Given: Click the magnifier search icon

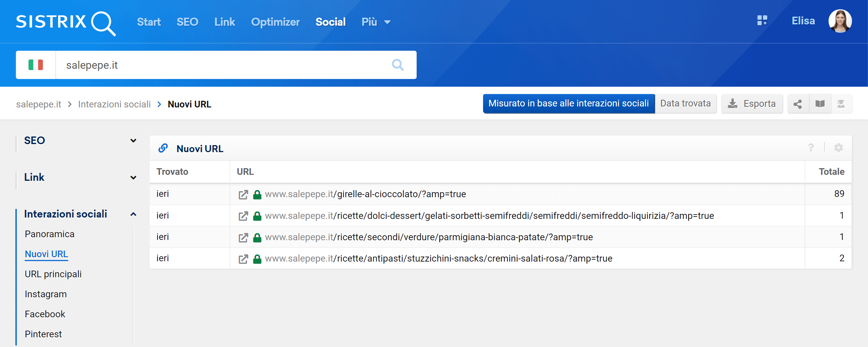Looking at the screenshot, I should [x=398, y=65].
